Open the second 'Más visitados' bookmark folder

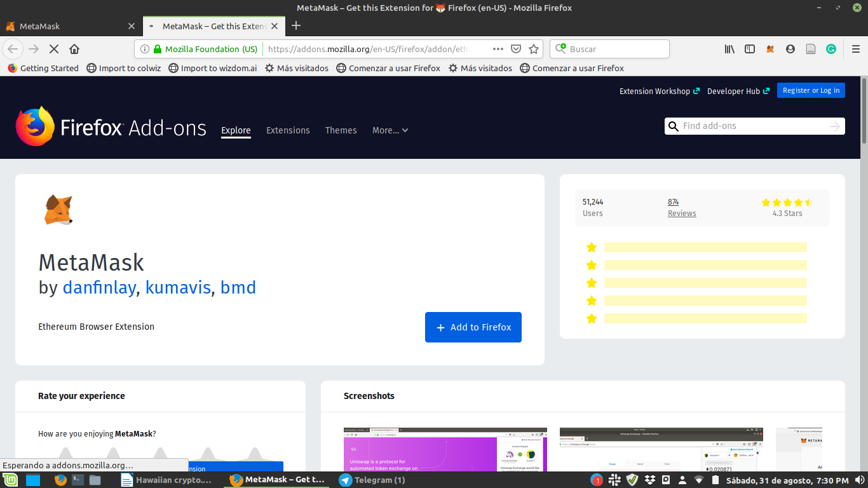(x=480, y=68)
